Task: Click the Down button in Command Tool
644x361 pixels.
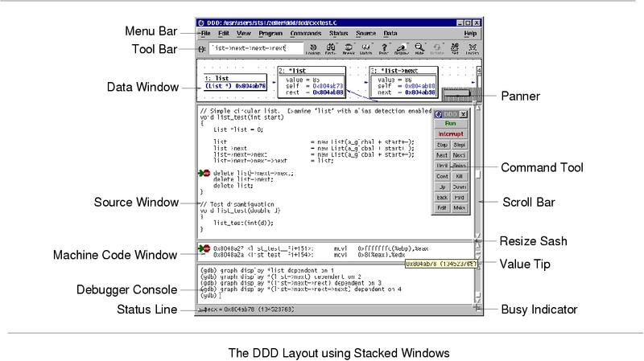Action: (459, 187)
